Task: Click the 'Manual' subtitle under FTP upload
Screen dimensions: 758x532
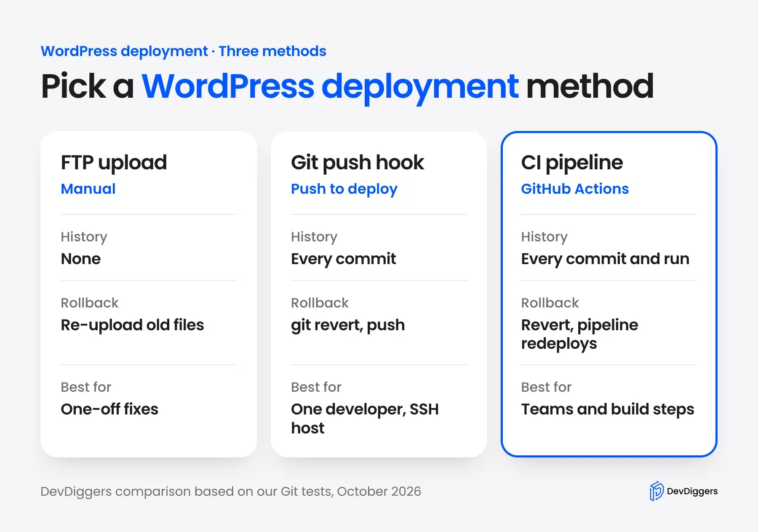Action: pyautogui.click(x=88, y=189)
